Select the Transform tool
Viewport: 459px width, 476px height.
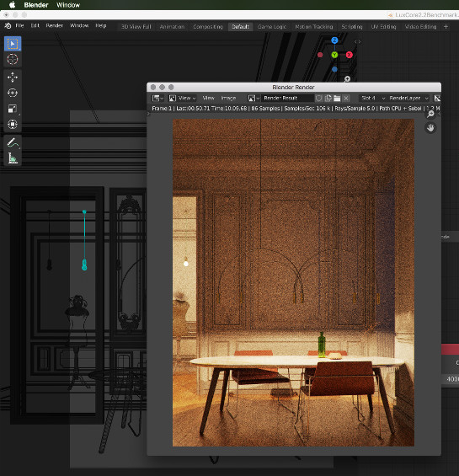click(13, 124)
